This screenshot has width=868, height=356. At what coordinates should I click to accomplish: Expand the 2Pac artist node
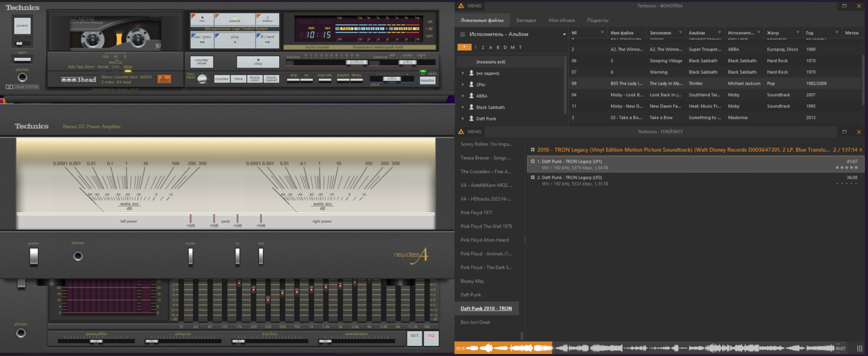[463, 85]
